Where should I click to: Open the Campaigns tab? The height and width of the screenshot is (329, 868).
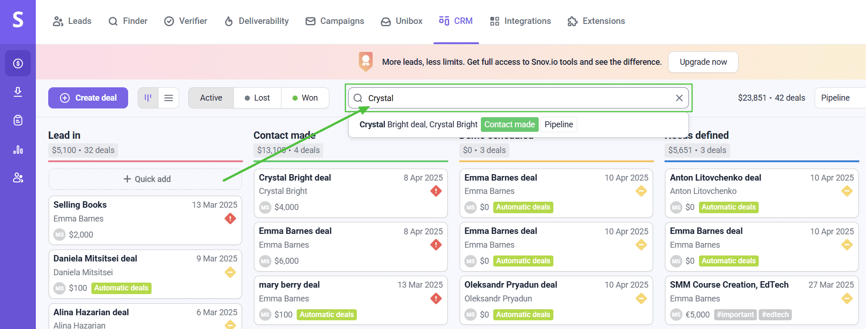335,21
